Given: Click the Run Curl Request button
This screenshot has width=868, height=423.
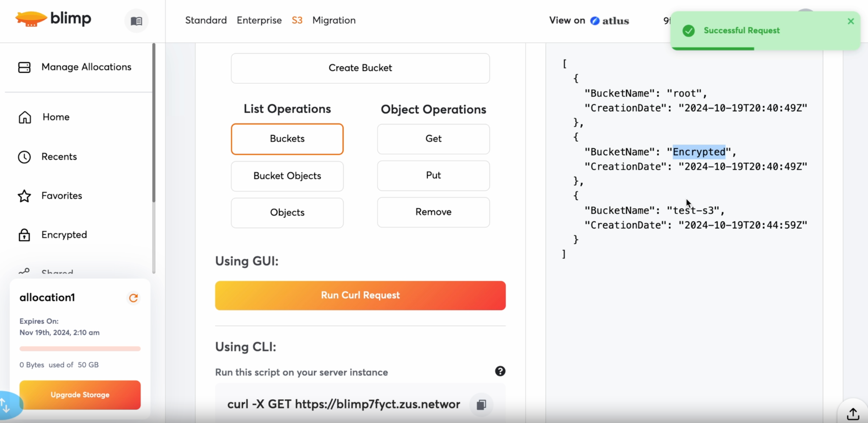Looking at the screenshot, I should point(360,295).
